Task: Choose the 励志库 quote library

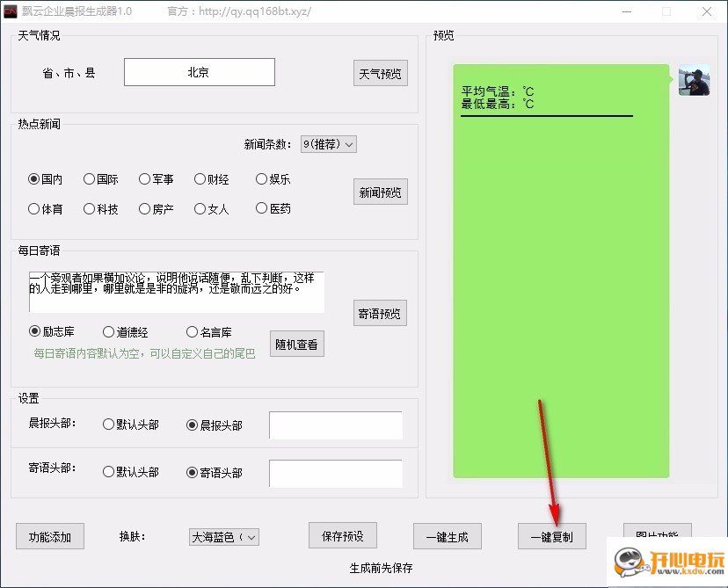Action: [52, 331]
